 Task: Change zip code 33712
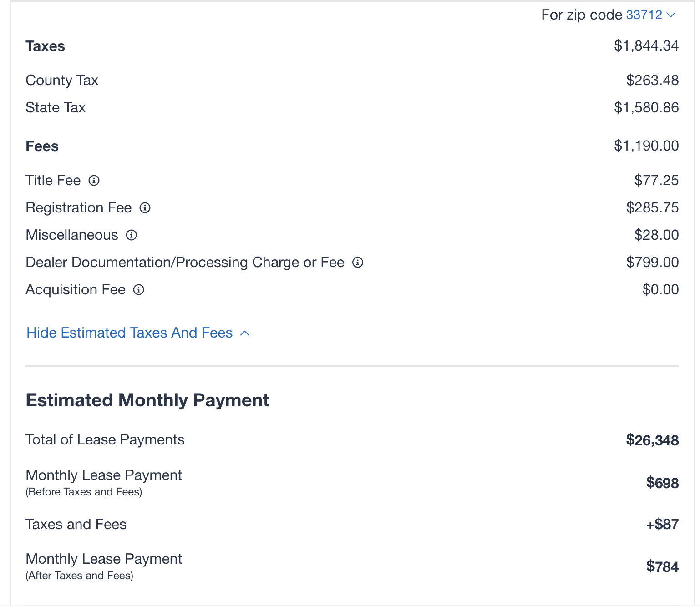click(644, 15)
